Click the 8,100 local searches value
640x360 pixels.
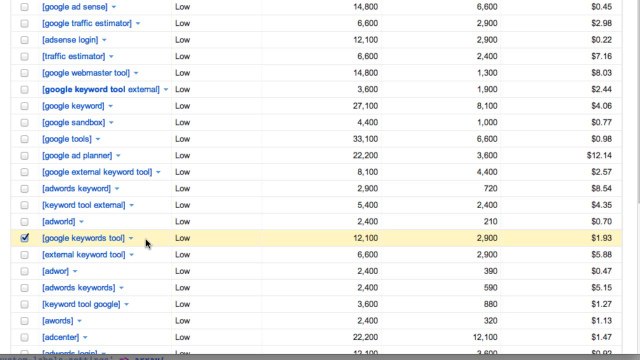(x=487, y=106)
